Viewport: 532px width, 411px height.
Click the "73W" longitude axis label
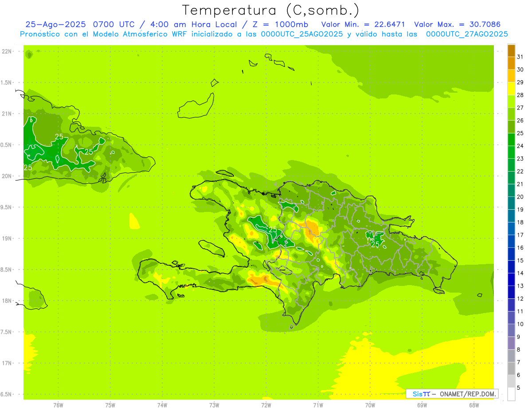(x=214, y=405)
